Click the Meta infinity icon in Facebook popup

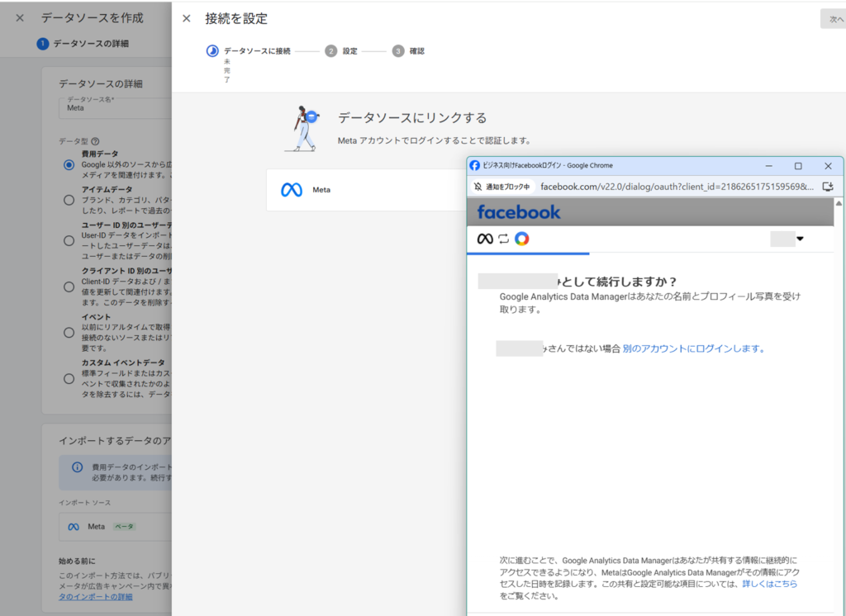pos(485,239)
